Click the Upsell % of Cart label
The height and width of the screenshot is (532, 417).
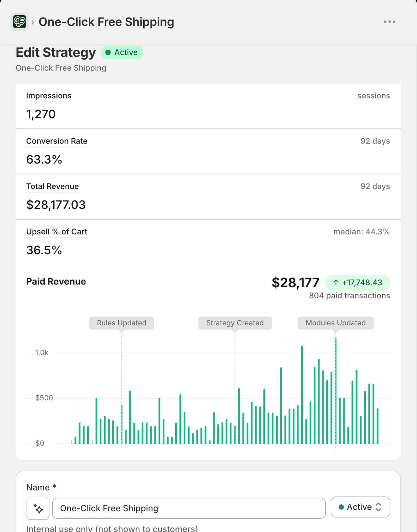pyautogui.click(x=57, y=232)
